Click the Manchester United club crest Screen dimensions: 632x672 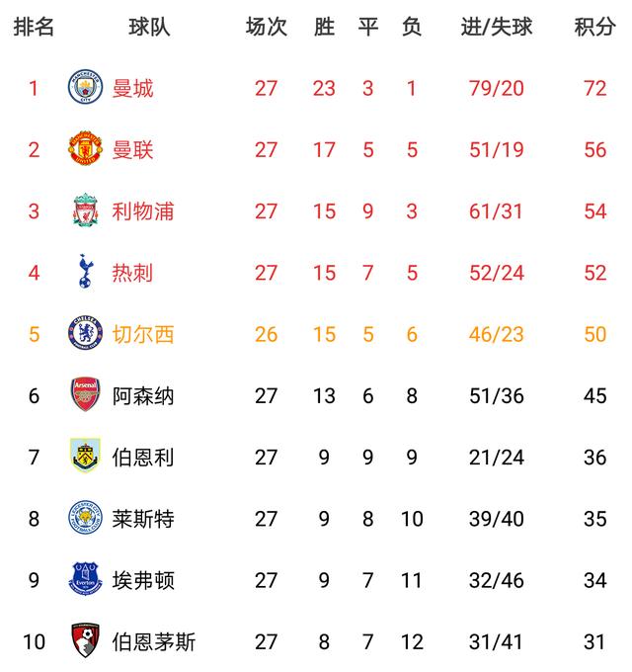point(84,149)
